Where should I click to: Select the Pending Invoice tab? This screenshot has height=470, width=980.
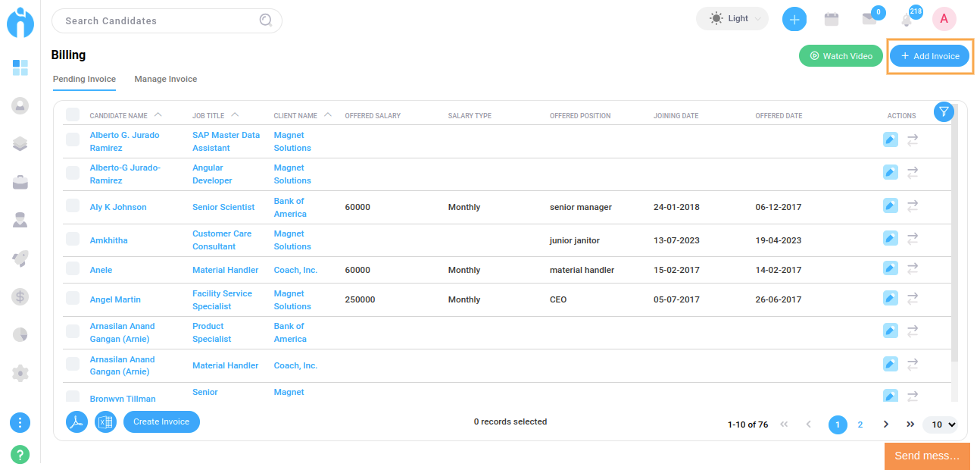coord(84,79)
